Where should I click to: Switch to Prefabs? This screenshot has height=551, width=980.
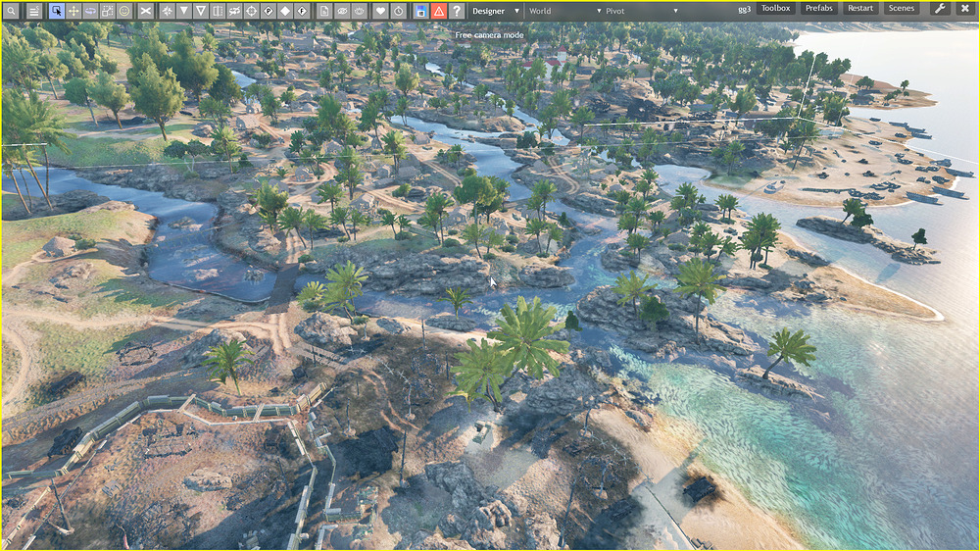coord(818,8)
